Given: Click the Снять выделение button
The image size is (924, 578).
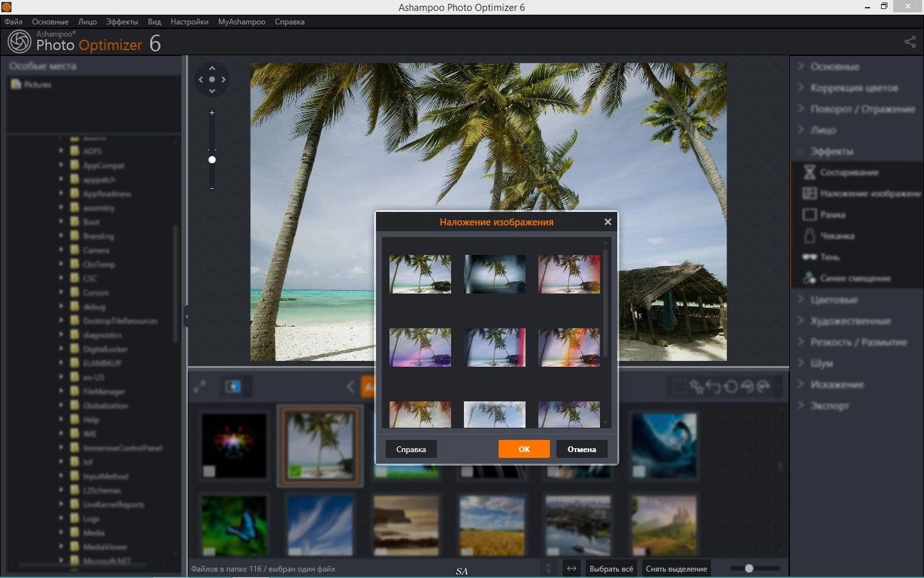Looking at the screenshot, I should (x=676, y=568).
